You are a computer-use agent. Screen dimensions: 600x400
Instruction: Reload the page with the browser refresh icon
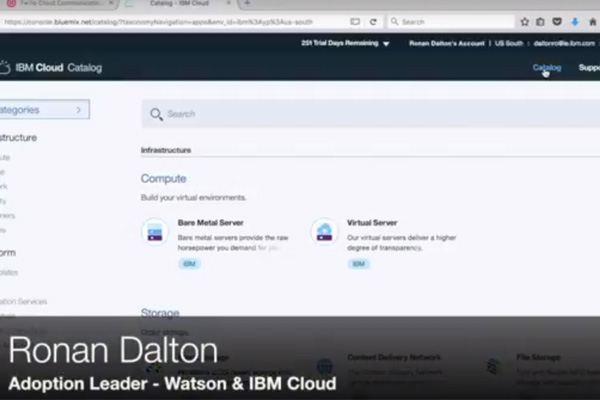(x=373, y=22)
